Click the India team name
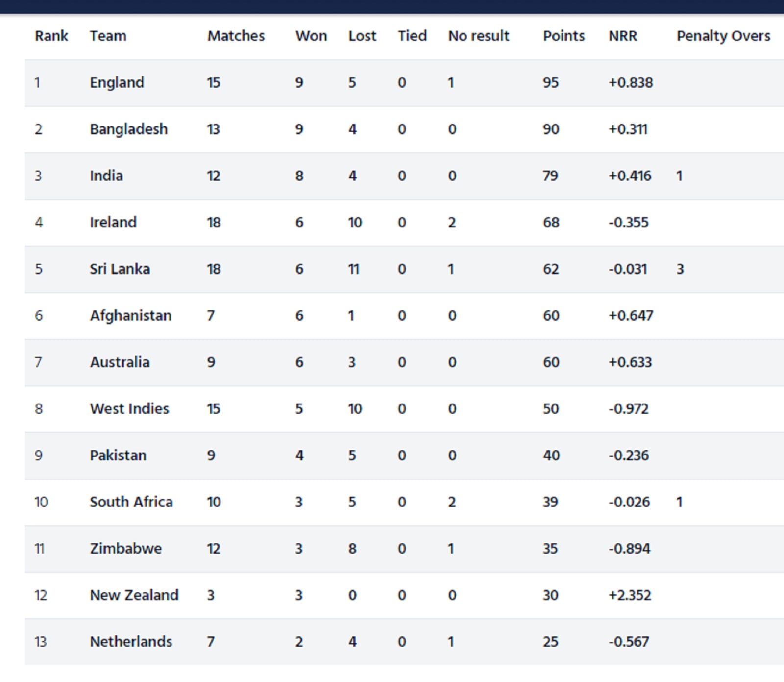 click(x=106, y=176)
